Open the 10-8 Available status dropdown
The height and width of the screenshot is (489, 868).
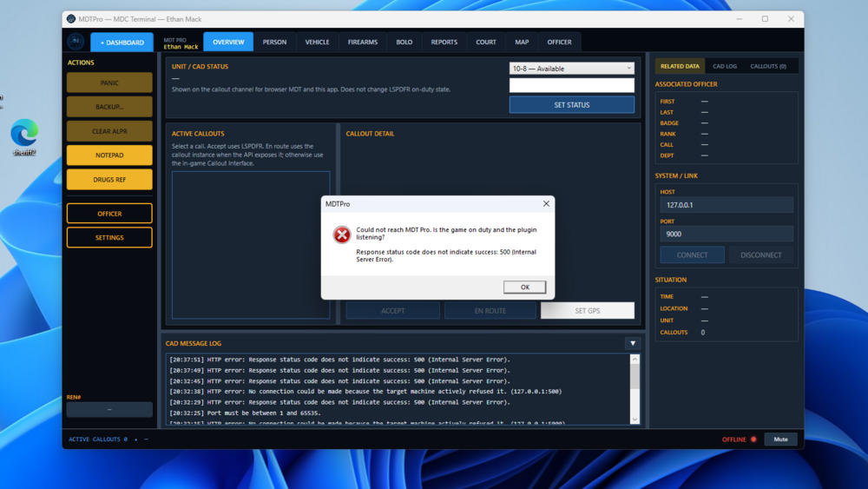point(571,68)
